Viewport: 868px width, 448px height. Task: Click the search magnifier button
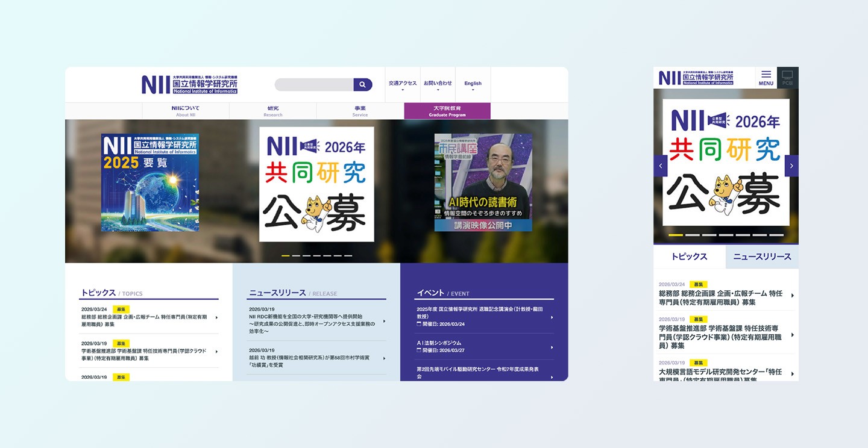point(362,85)
